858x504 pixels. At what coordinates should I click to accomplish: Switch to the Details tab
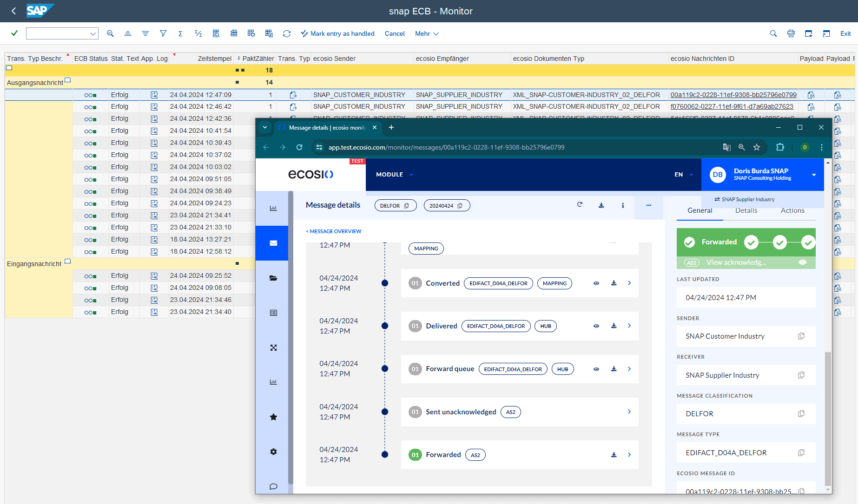[746, 210]
